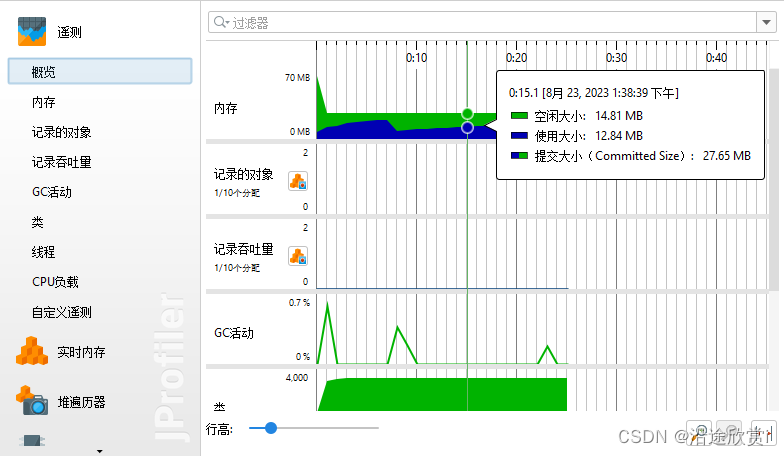This screenshot has height=456, width=784.
Task: Select the 记录吞吐量 telemetry row label
Action: (244, 249)
